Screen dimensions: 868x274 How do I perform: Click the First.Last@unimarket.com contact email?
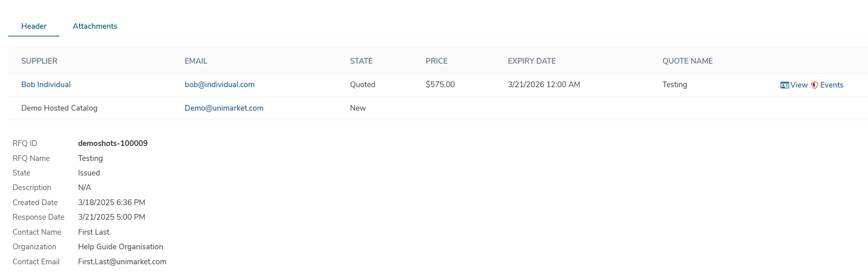pyautogui.click(x=122, y=262)
